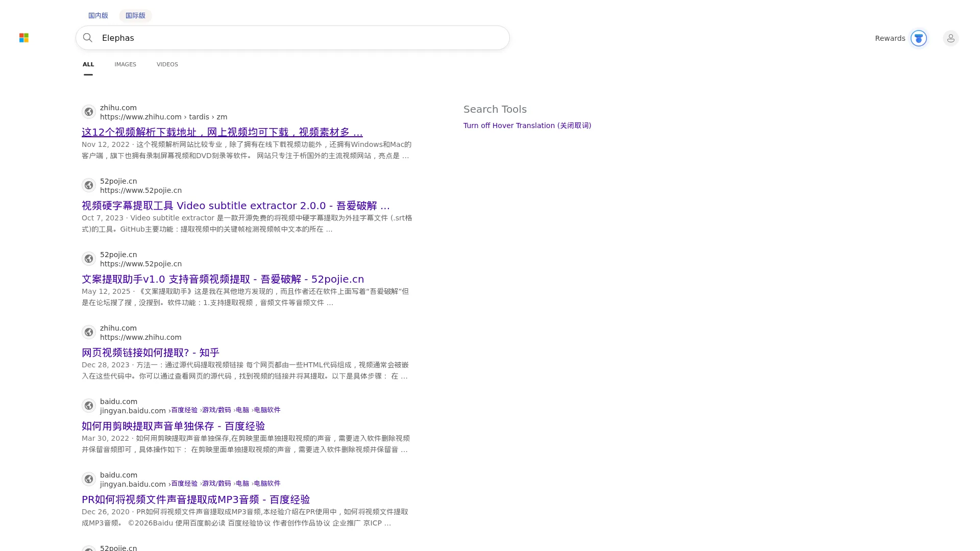
Task: Click the search magnifier icon
Action: (88, 38)
